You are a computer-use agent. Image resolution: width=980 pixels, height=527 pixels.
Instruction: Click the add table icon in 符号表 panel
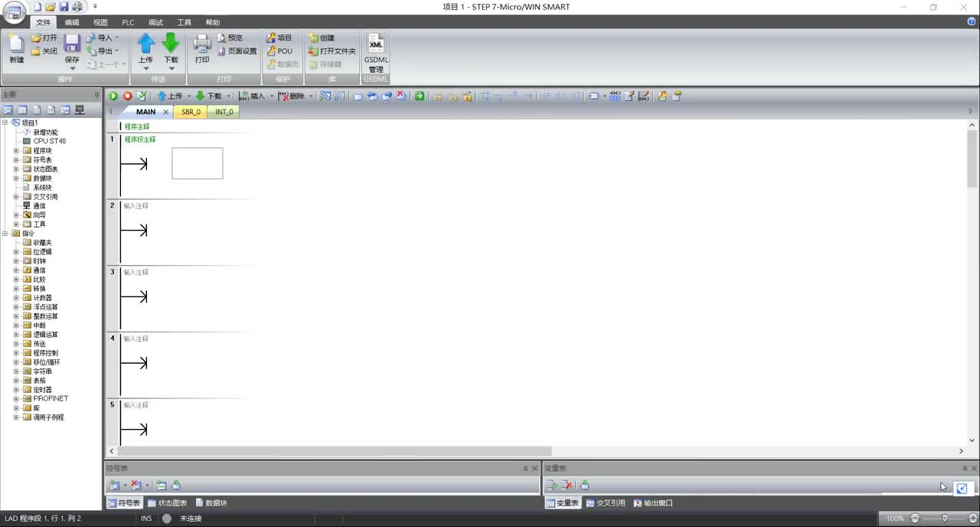115,485
